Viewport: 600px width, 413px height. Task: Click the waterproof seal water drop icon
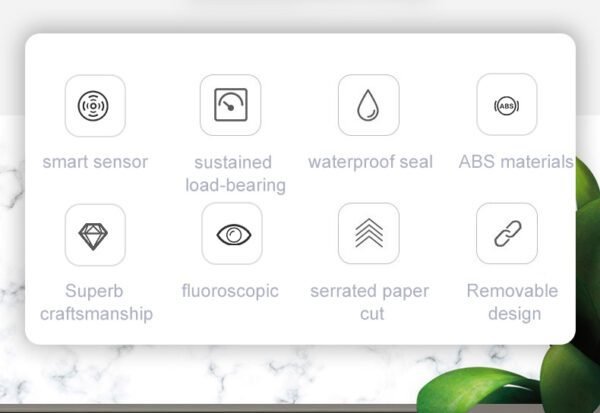tap(368, 105)
